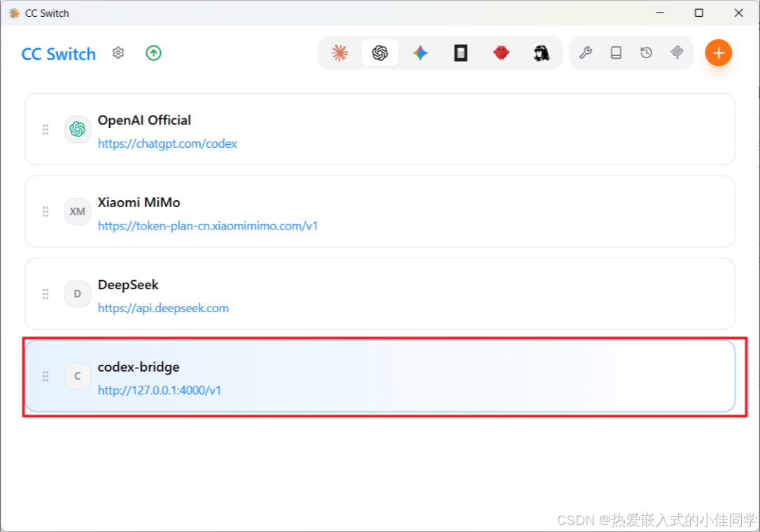Select the red bug app icon tab

tap(501, 52)
